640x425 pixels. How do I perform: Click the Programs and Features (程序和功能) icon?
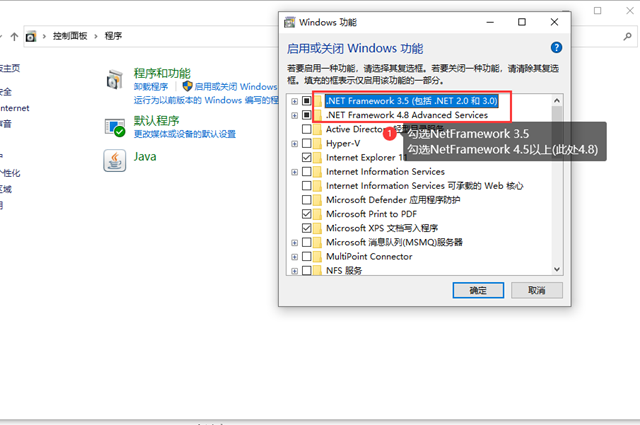[x=115, y=78]
